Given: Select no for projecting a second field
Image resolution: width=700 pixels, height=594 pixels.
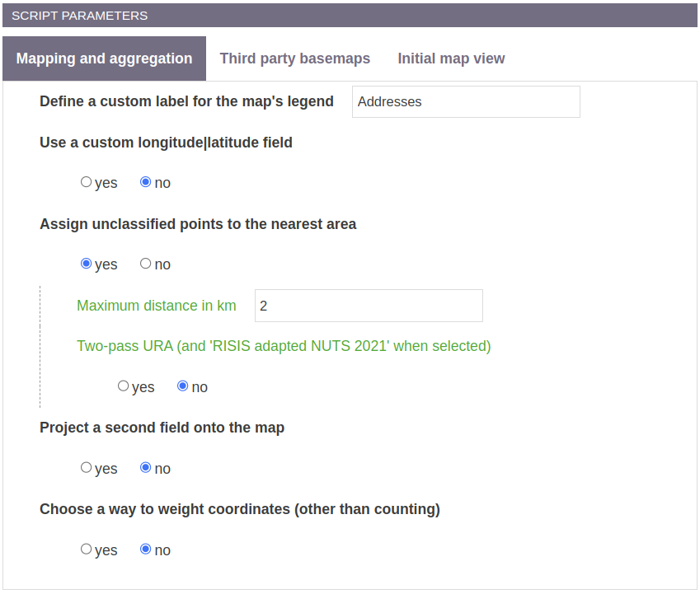Looking at the screenshot, I should pos(146,467).
